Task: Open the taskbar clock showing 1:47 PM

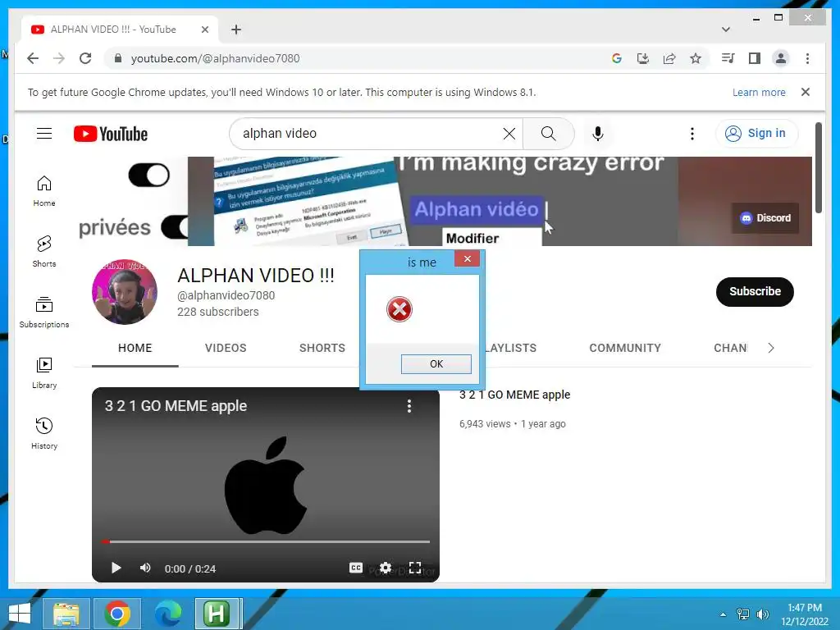Action: click(x=805, y=614)
